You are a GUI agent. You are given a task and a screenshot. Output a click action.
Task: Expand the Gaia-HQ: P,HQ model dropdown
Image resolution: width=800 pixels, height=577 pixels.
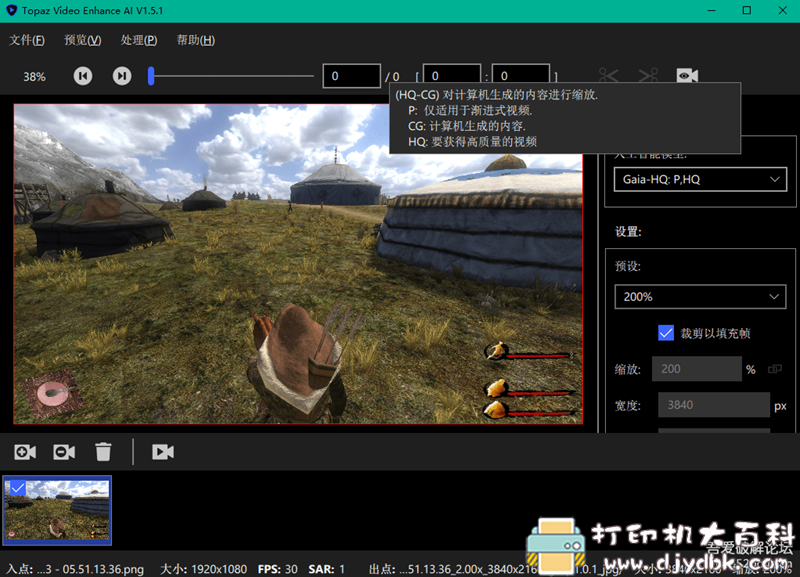701,180
